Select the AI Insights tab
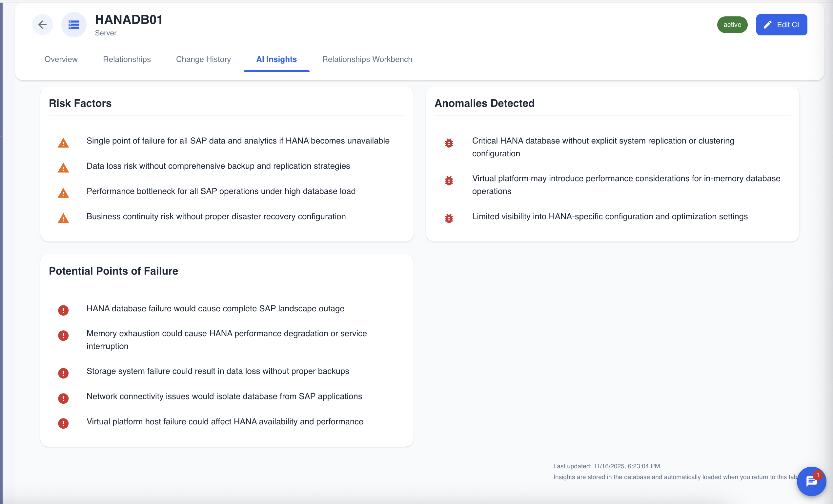 (x=276, y=59)
